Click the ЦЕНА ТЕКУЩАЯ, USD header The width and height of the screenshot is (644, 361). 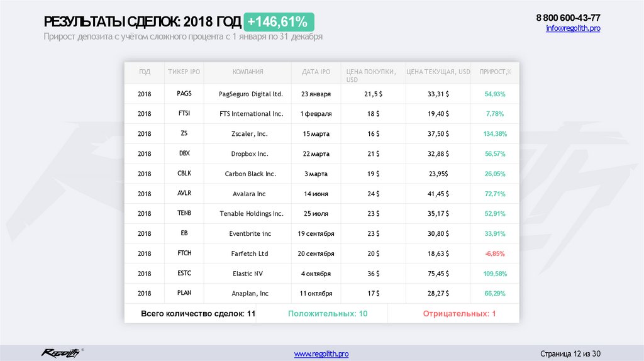[x=438, y=72]
